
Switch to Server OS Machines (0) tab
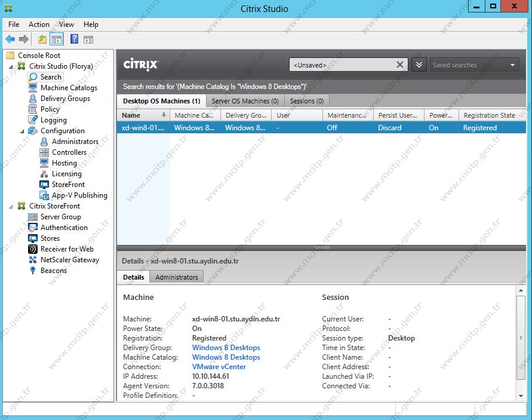(x=245, y=101)
